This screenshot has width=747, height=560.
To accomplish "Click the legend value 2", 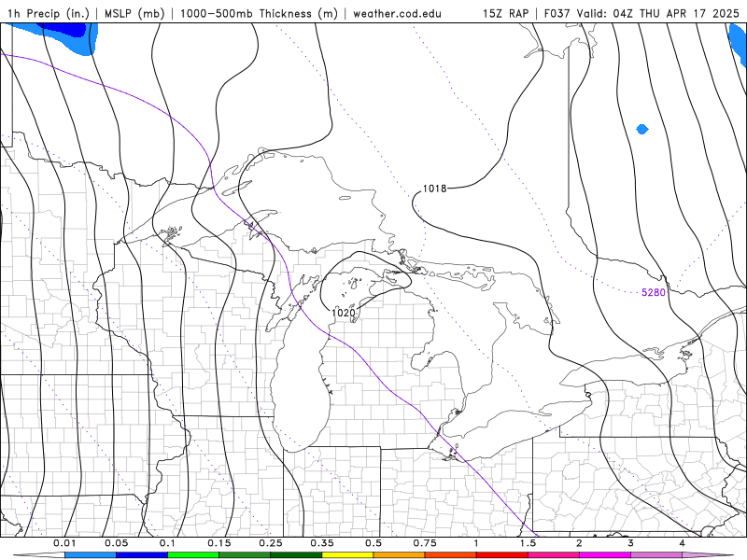I will click(579, 543).
